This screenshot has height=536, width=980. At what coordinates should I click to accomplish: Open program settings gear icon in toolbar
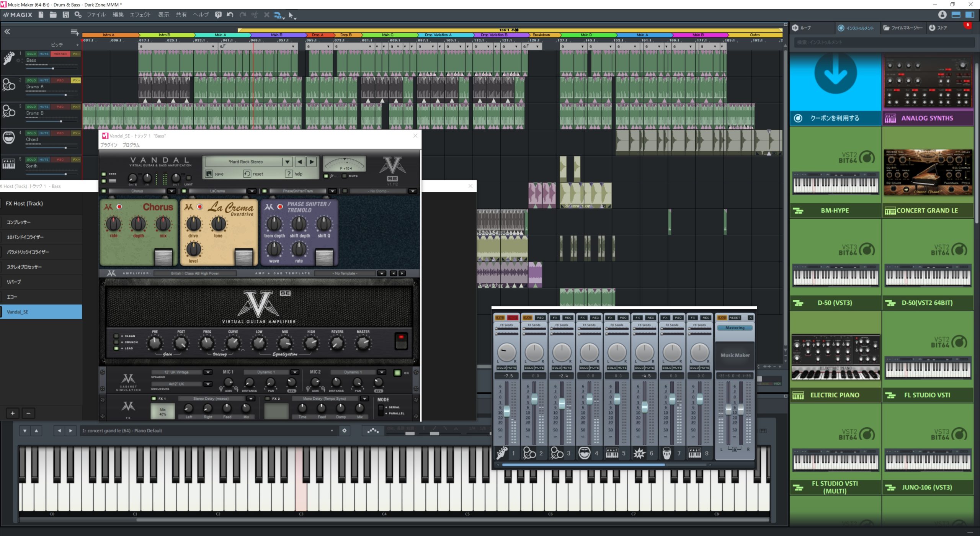pos(78,15)
